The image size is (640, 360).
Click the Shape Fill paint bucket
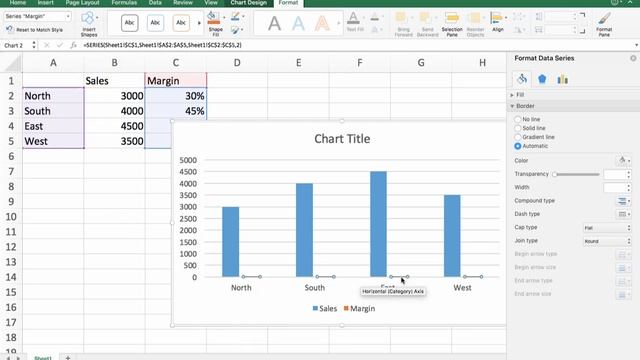[213, 18]
